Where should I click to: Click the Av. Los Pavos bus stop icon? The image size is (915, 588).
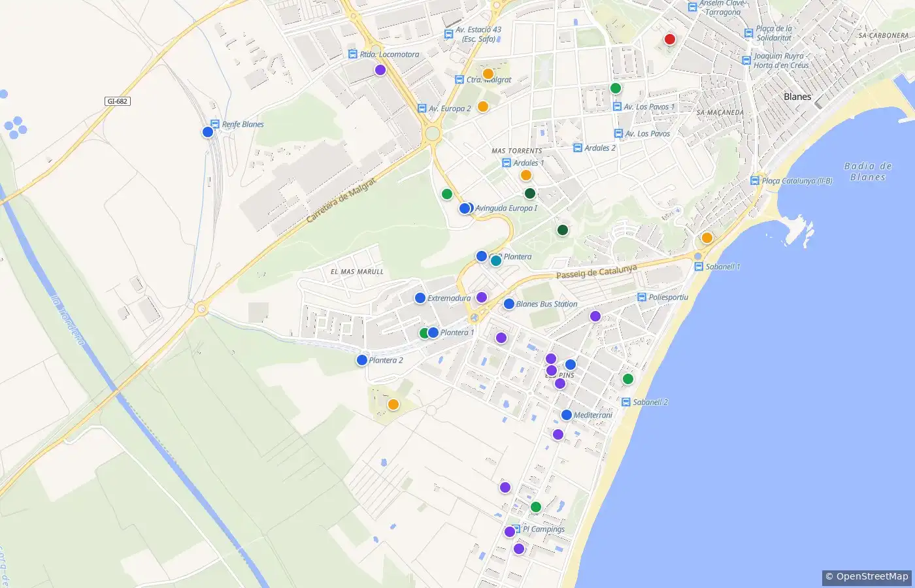(x=618, y=133)
